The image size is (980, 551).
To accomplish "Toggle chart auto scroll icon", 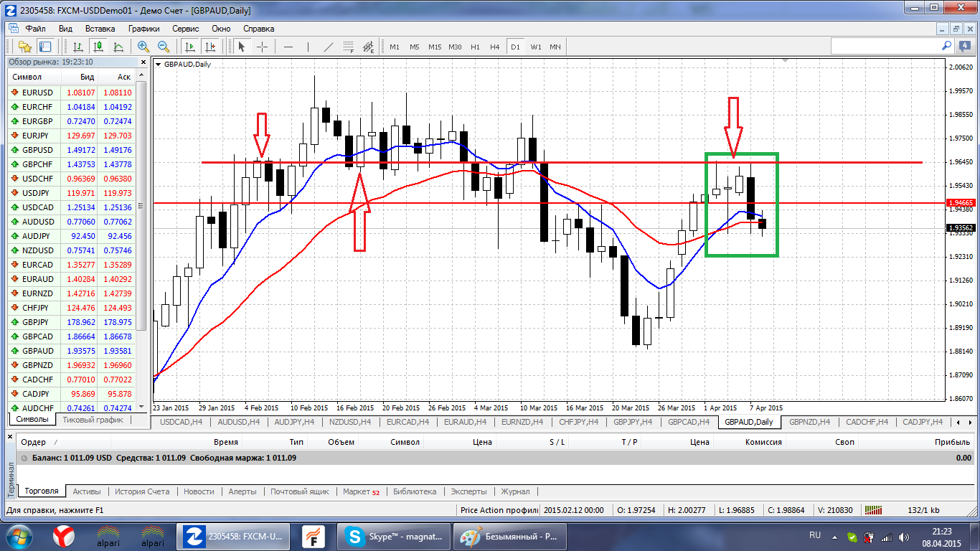I will pyautogui.click(x=190, y=47).
